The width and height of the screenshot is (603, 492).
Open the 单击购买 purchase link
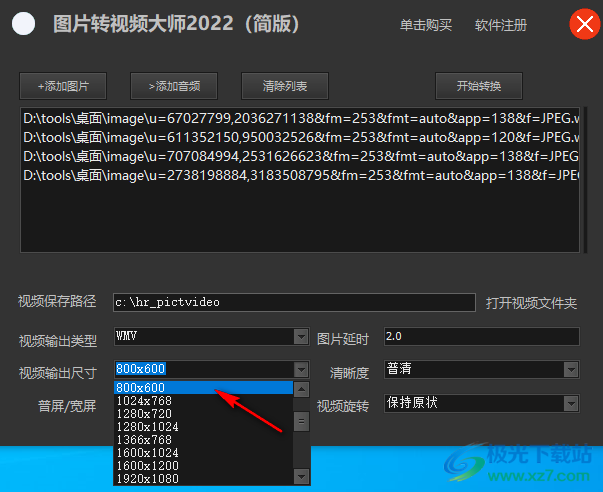(x=426, y=25)
